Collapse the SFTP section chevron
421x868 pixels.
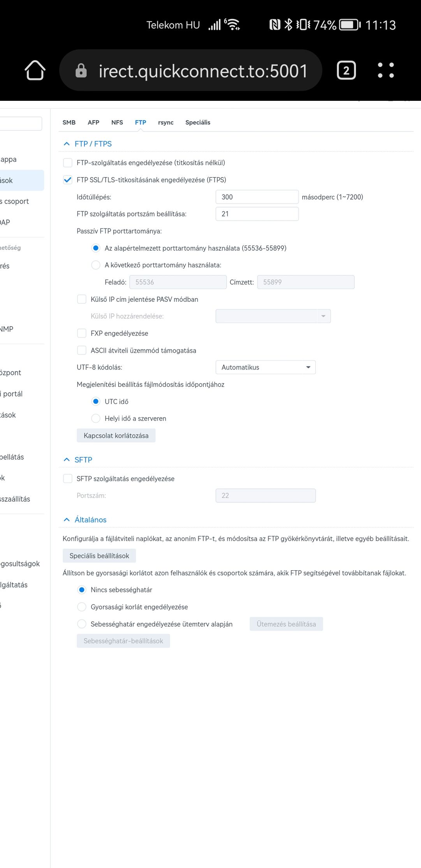[67, 460]
